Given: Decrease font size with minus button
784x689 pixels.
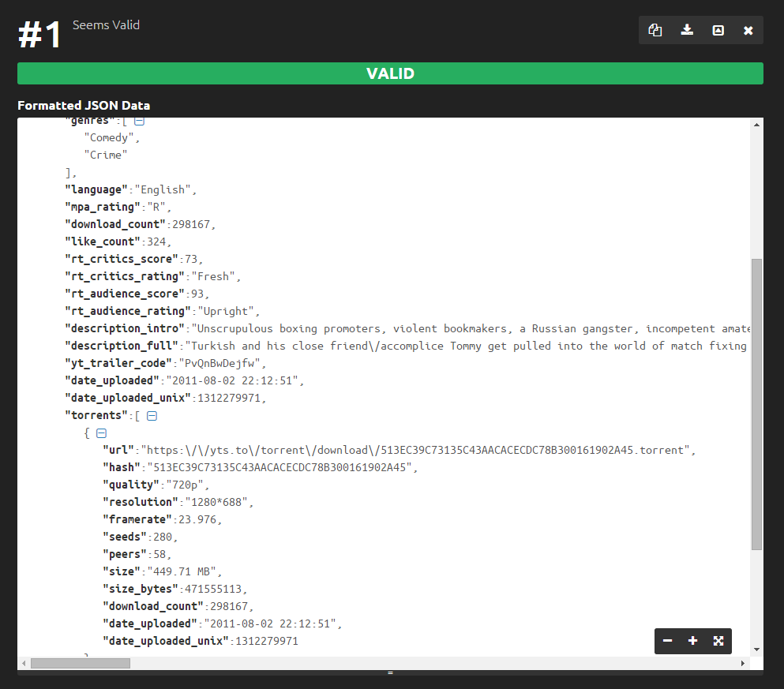Looking at the screenshot, I should pyautogui.click(x=667, y=641).
